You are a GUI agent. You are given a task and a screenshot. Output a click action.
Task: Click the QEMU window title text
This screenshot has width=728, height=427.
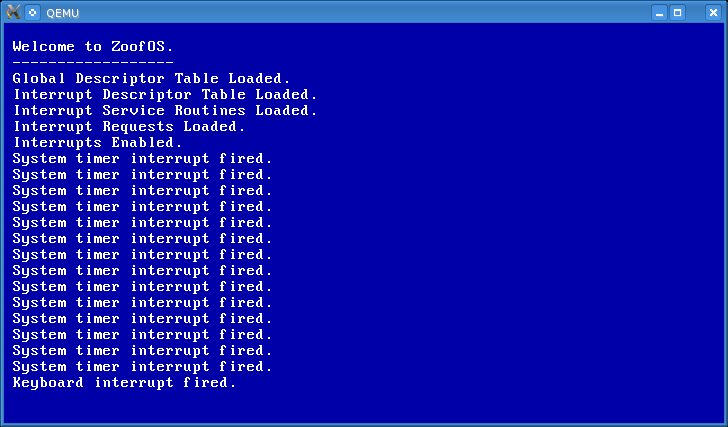click(x=62, y=13)
